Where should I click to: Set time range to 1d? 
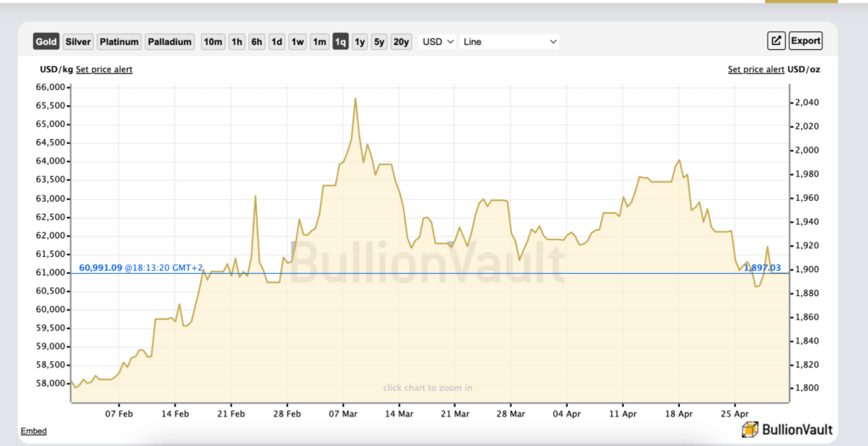[277, 42]
